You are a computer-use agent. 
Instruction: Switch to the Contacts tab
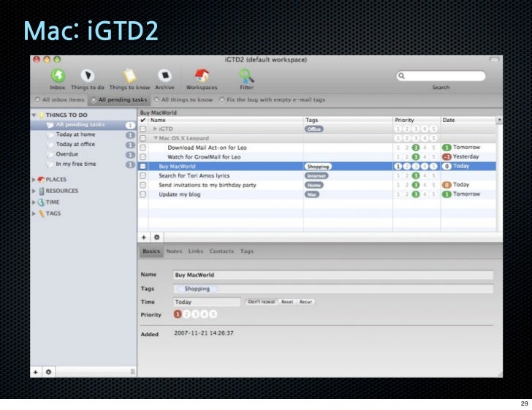(x=221, y=251)
